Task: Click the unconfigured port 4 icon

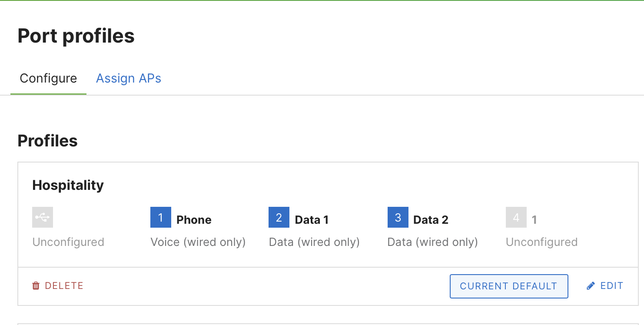Action: coord(516,217)
